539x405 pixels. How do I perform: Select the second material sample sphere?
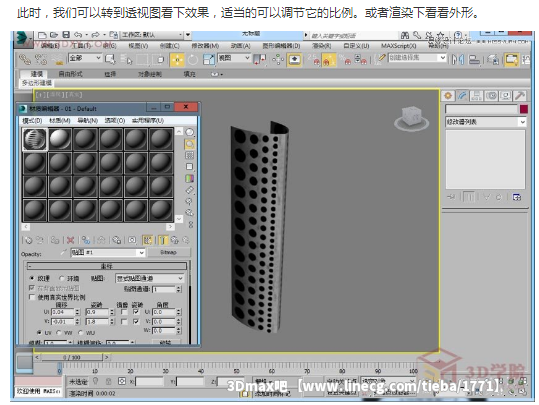pos(60,139)
